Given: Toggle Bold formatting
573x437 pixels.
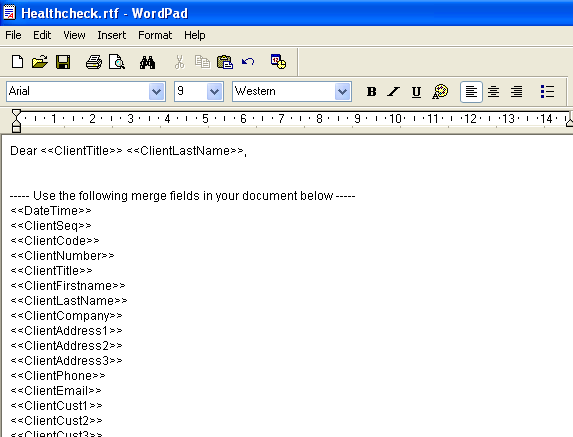Looking at the screenshot, I should pos(371,91).
